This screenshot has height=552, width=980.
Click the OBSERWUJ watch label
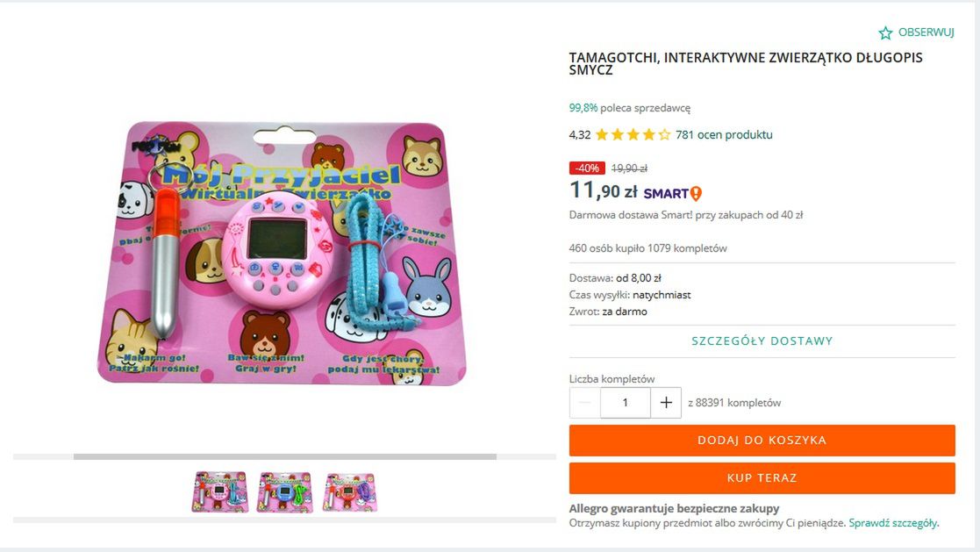[x=926, y=32]
